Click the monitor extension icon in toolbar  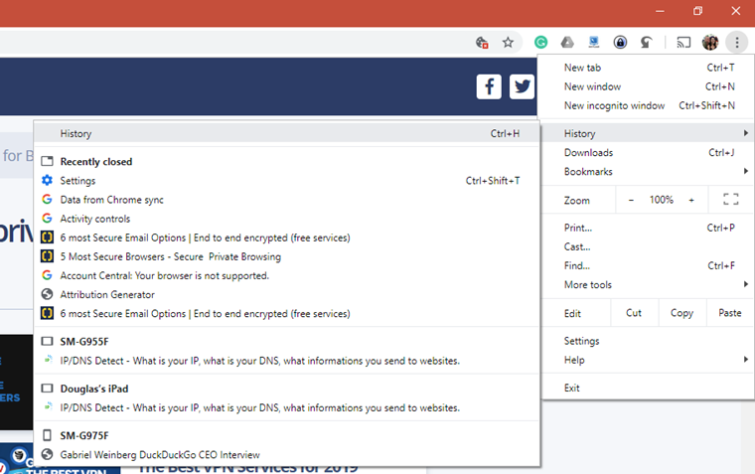point(594,42)
